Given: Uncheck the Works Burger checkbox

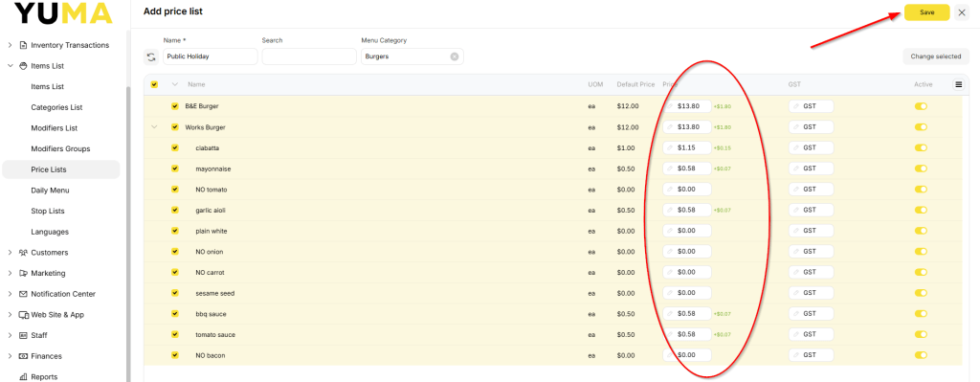Looking at the screenshot, I should (175, 127).
